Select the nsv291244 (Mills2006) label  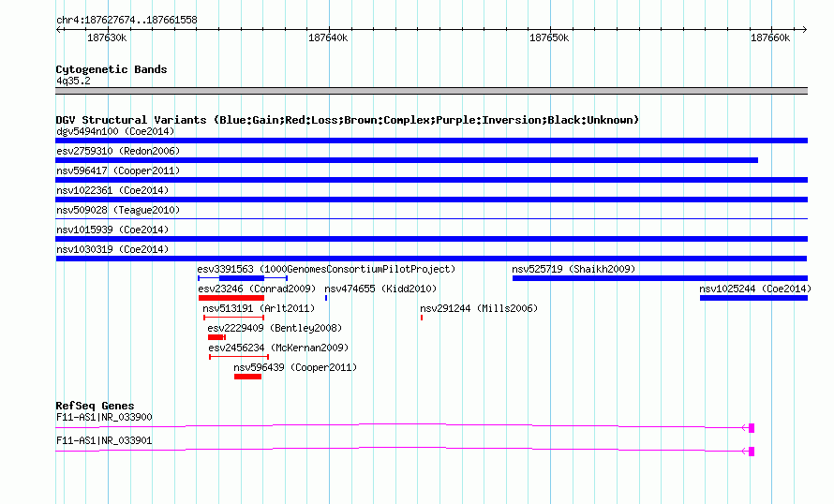(479, 308)
